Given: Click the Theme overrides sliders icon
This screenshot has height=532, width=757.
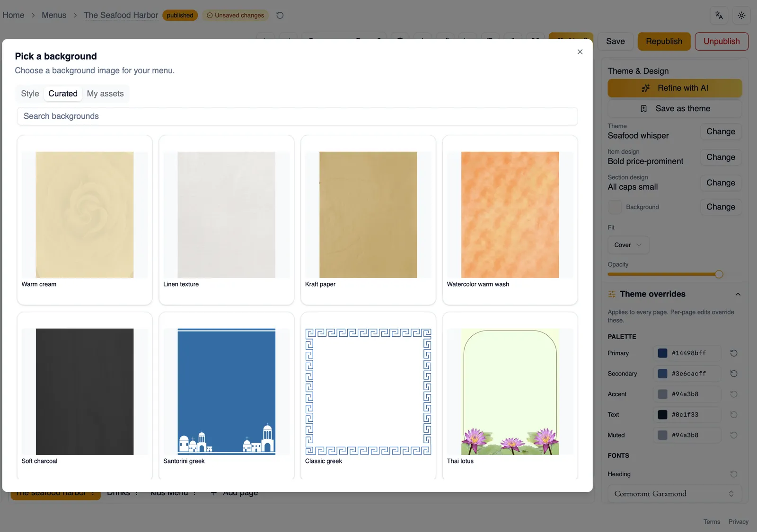Looking at the screenshot, I should click(x=612, y=294).
